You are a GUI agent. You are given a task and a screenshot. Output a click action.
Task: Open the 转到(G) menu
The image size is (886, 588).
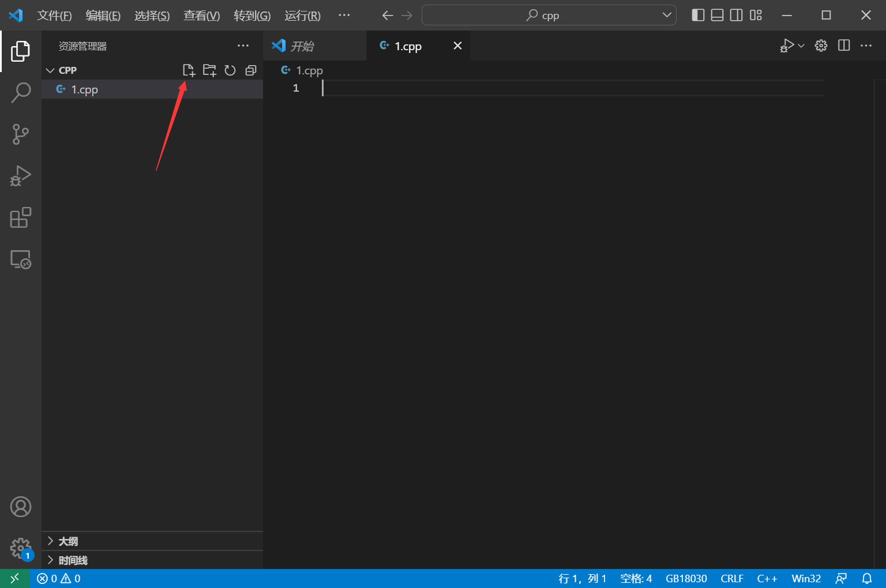click(x=252, y=16)
